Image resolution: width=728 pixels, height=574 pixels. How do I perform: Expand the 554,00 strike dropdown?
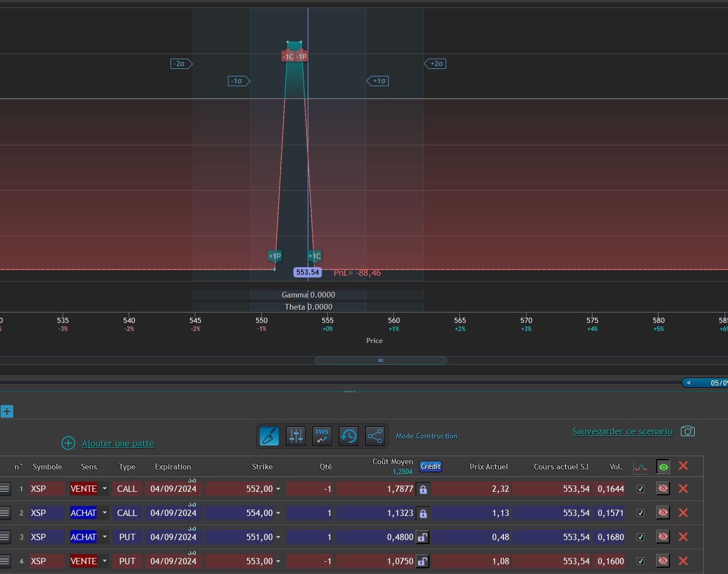pos(278,513)
